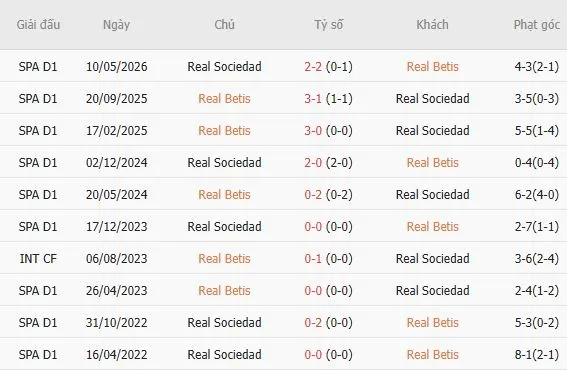Screen dimensions: 567x371
Task: Open Real Betis host on 06/08/2023
Action: 224,259
